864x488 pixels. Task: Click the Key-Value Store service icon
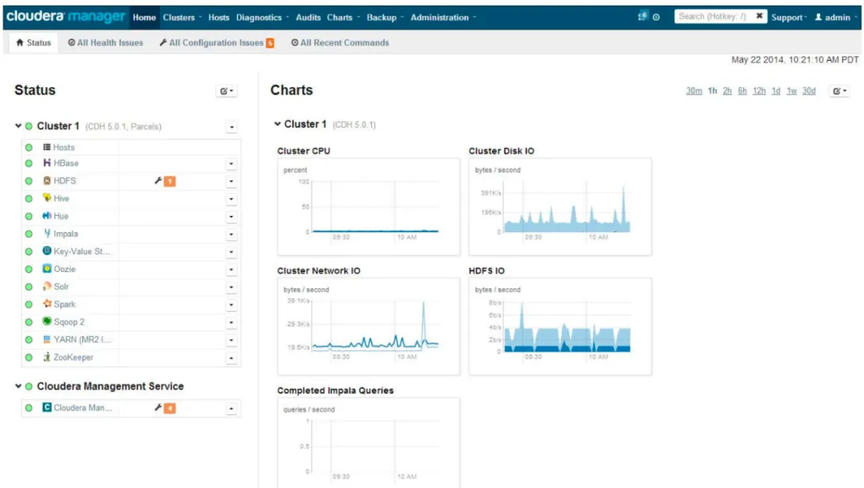pos(47,251)
